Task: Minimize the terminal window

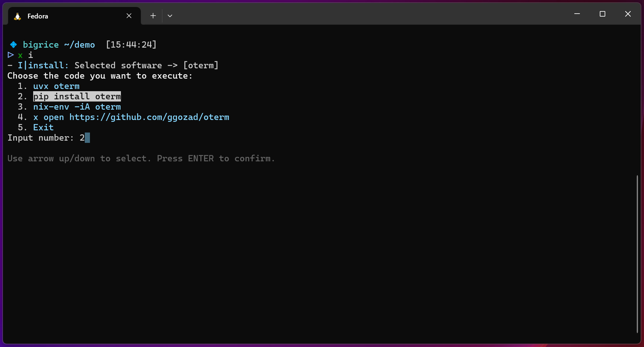Action: click(x=577, y=14)
